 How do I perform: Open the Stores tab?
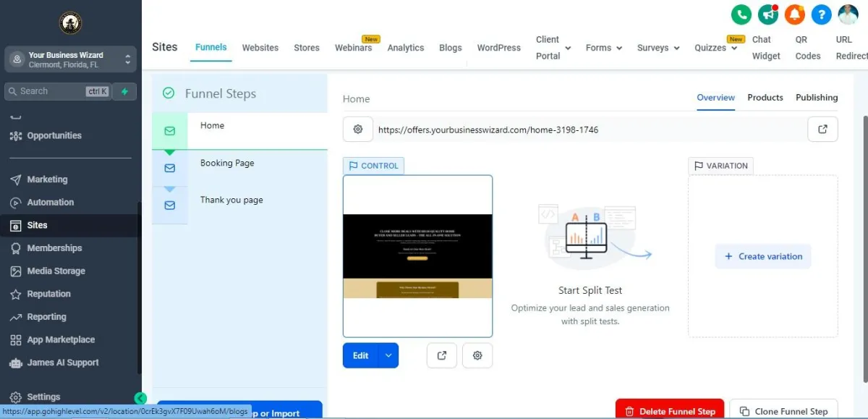tap(307, 48)
